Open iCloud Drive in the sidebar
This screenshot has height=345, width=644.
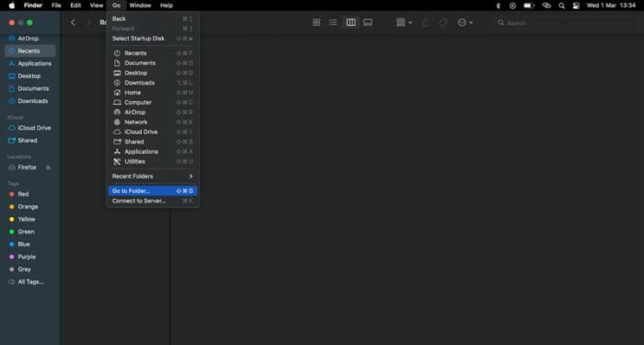(x=30, y=128)
